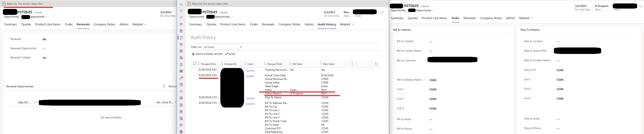
Task: Click In Progress status in right window header
Action: (602, 6)
